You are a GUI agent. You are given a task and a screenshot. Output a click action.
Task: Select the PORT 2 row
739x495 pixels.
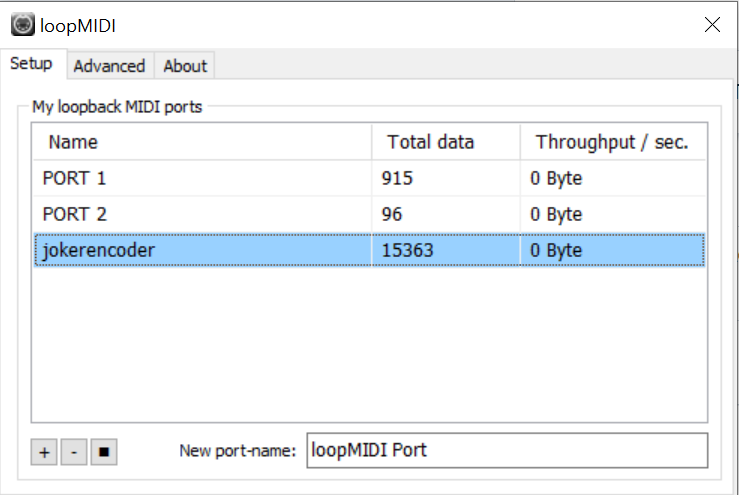[370, 214]
